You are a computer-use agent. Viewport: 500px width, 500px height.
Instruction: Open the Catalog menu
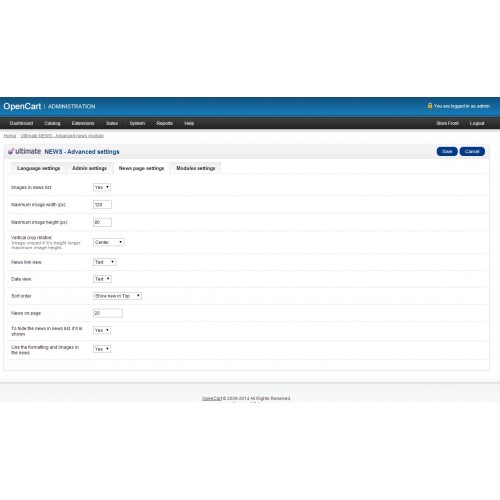(52, 123)
